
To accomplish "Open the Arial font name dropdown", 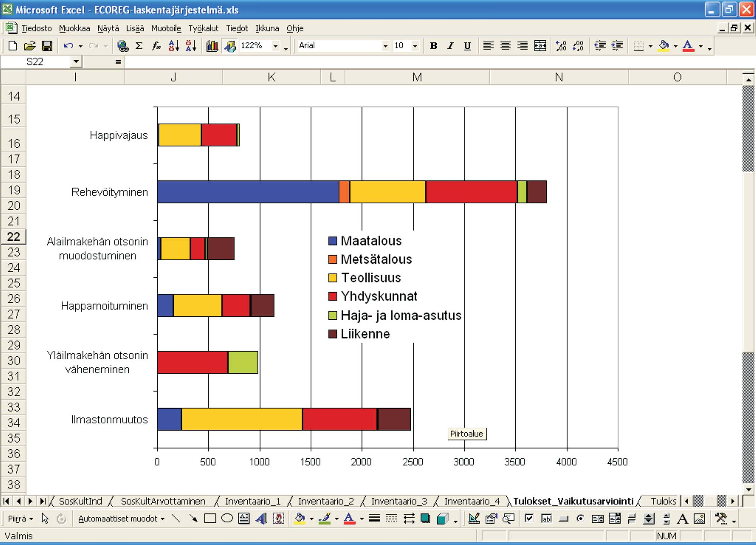I will 385,46.
